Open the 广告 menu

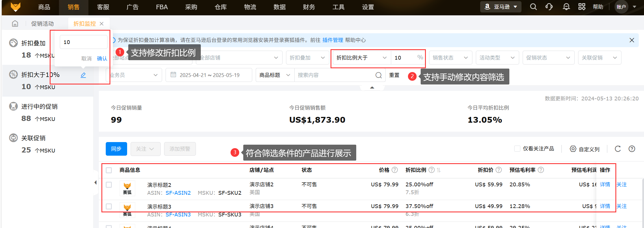[x=133, y=7]
